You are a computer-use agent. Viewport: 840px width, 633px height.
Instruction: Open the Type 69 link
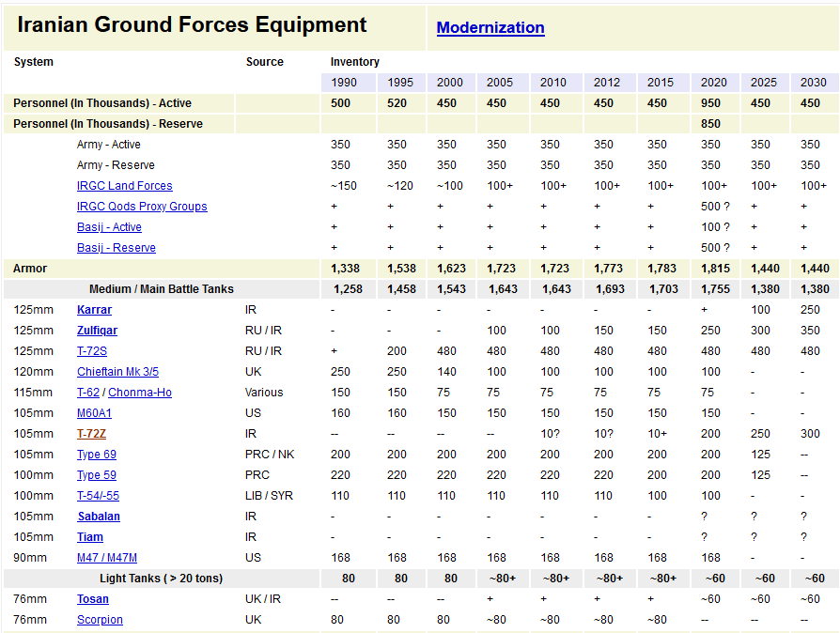click(x=97, y=455)
